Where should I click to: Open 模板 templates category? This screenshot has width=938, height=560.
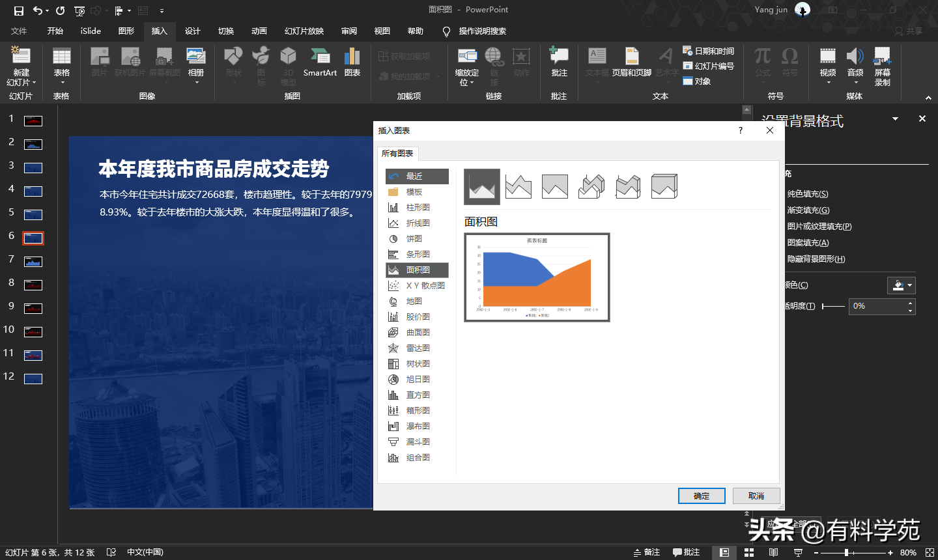tap(417, 192)
